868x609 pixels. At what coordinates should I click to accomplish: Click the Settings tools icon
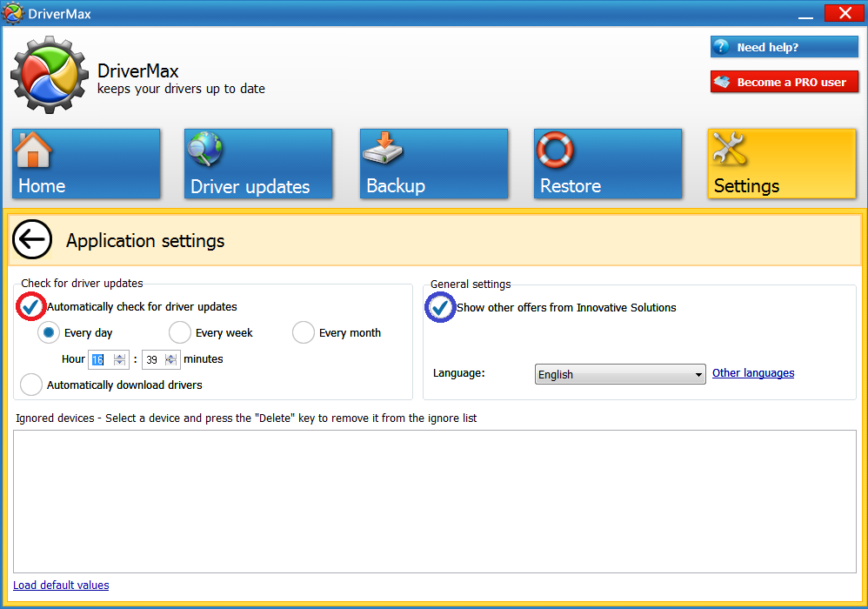coord(730,149)
